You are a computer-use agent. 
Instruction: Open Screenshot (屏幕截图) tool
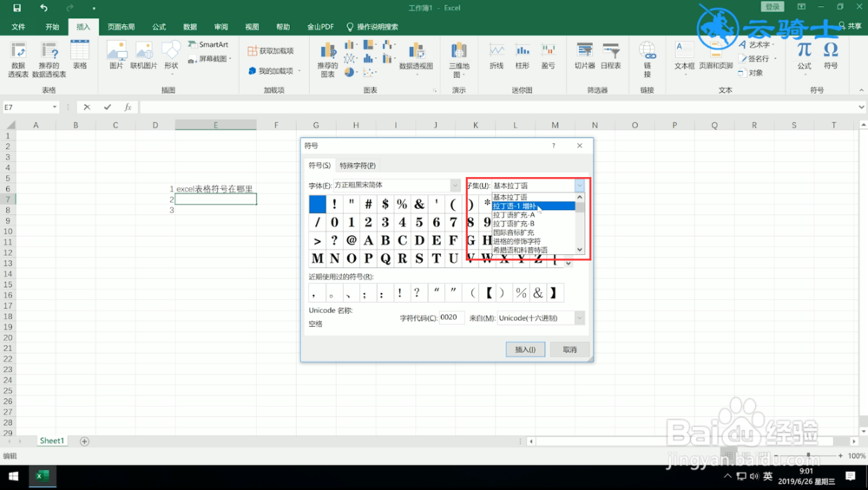pos(209,59)
